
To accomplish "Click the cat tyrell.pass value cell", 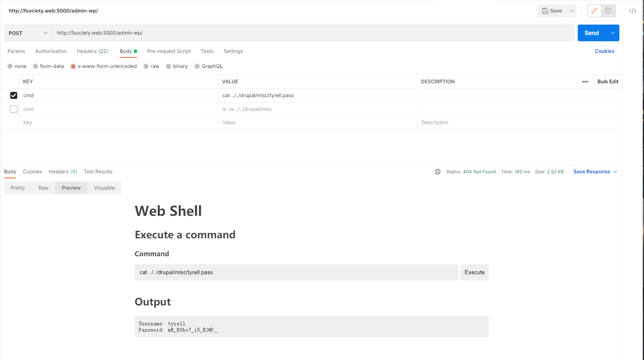I will point(318,95).
